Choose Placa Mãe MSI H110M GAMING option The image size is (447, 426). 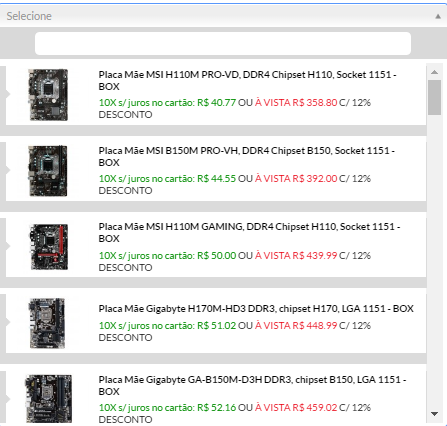pyautogui.click(x=216, y=247)
